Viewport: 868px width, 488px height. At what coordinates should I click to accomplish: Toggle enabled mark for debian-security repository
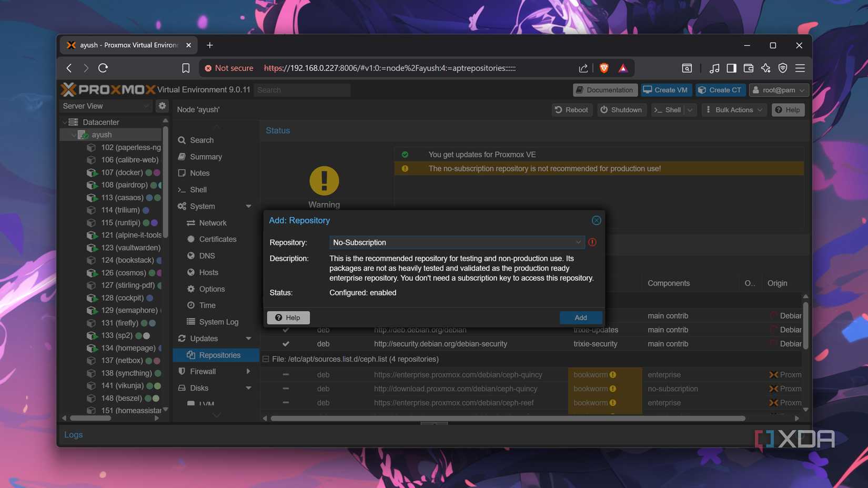286,344
